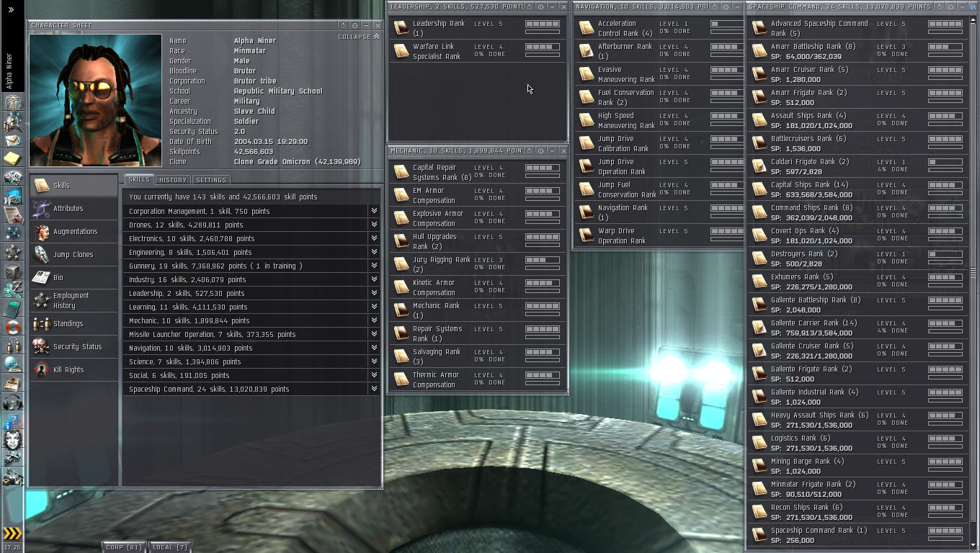Click the female portrait icon in the sidebar
This screenshot has height=553, width=980.
tap(12, 440)
